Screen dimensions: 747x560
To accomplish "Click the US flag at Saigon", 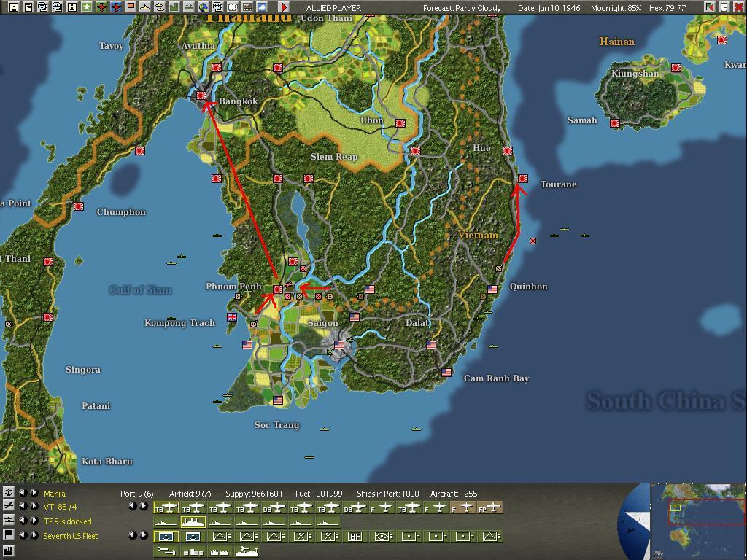I will click(339, 344).
